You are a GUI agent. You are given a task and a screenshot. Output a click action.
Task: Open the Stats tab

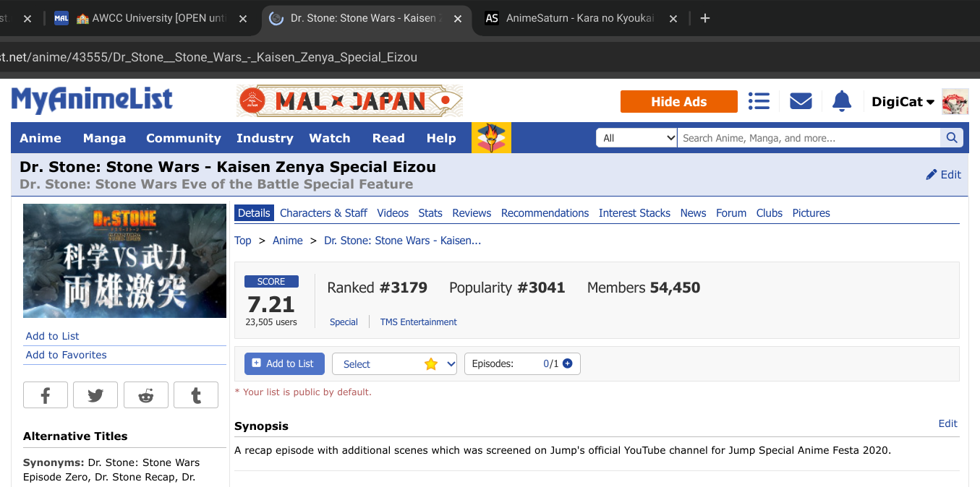click(x=430, y=213)
